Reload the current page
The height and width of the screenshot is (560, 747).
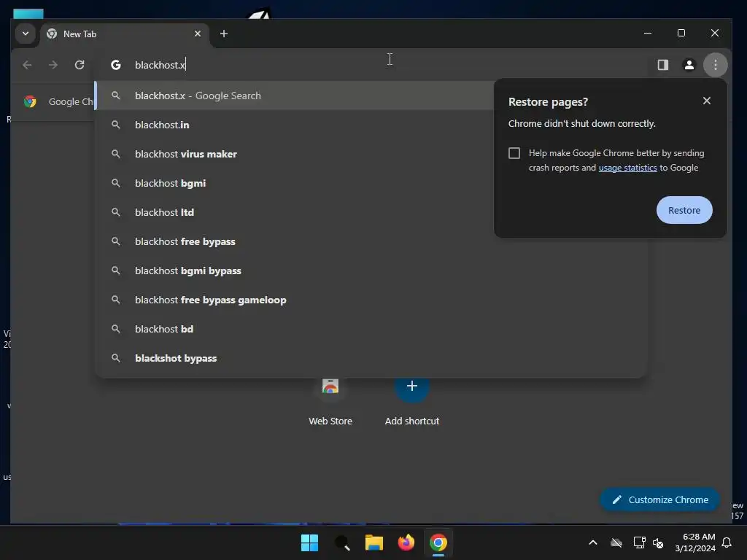(x=80, y=65)
